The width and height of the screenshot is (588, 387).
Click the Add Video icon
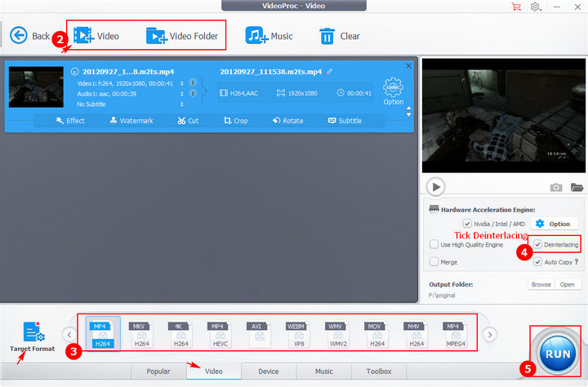(x=82, y=36)
